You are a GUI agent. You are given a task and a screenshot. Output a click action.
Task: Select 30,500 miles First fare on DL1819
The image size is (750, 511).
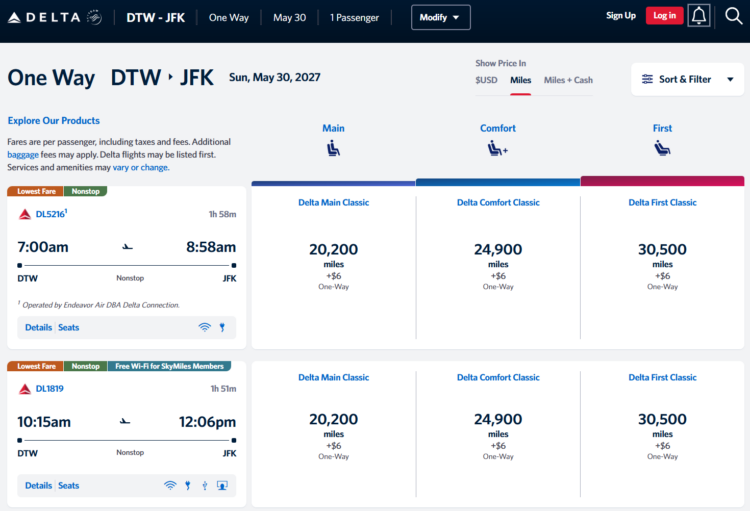(662, 436)
